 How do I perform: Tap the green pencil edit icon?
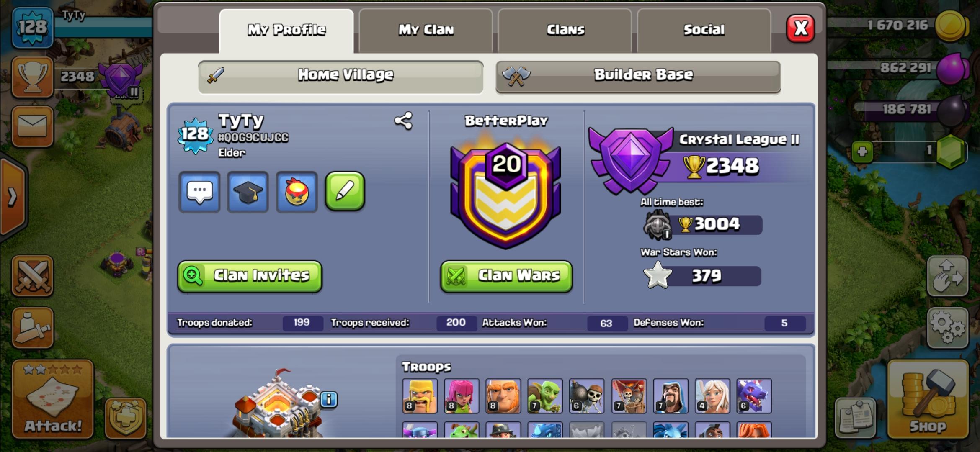click(x=345, y=191)
